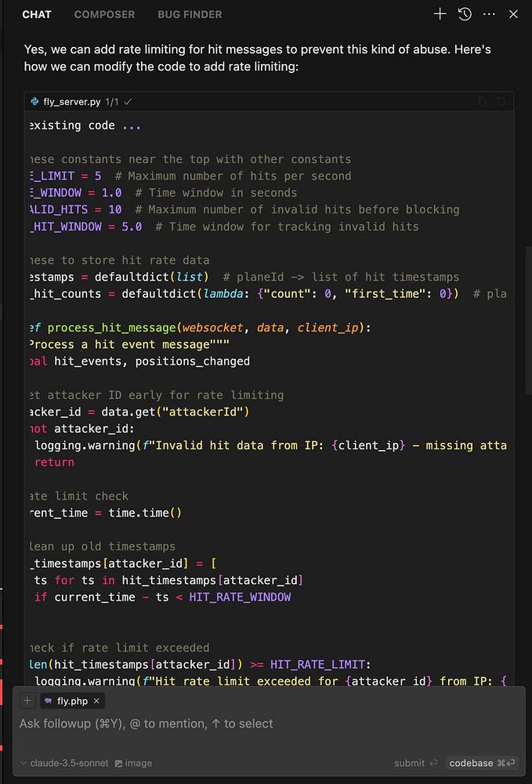Click the "# Time window in seconds" comment
This screenshot has width=532, height=784.
[215, 193]
